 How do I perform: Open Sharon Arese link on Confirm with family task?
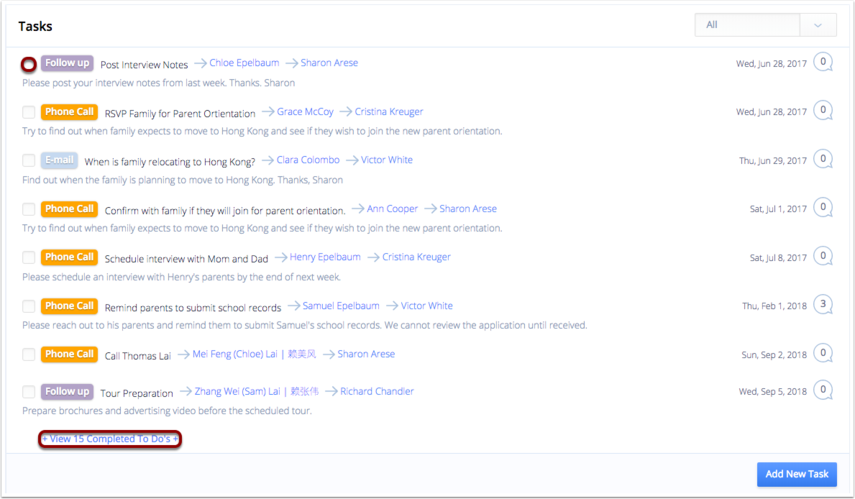point(468,209)
